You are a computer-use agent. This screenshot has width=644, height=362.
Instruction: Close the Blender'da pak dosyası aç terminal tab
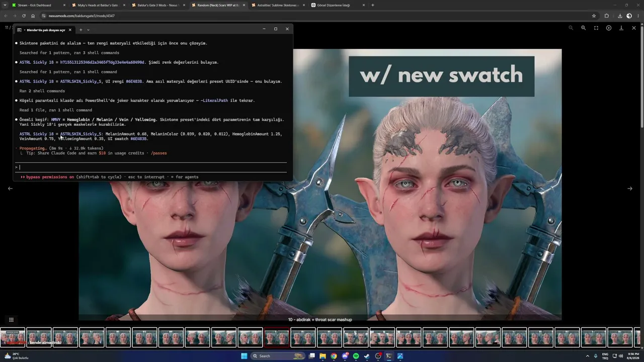pos(70,30)
